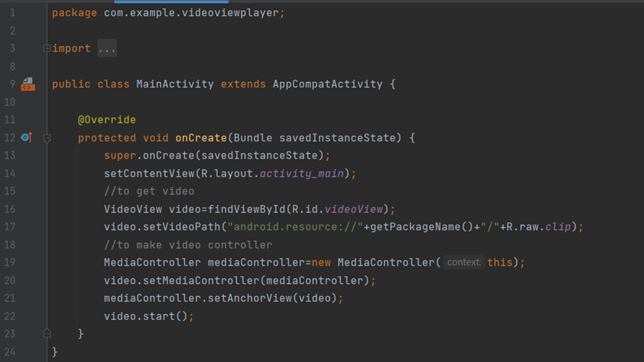
Task: Place cursor on video.start() call
Action: click(x=149, y=315)
